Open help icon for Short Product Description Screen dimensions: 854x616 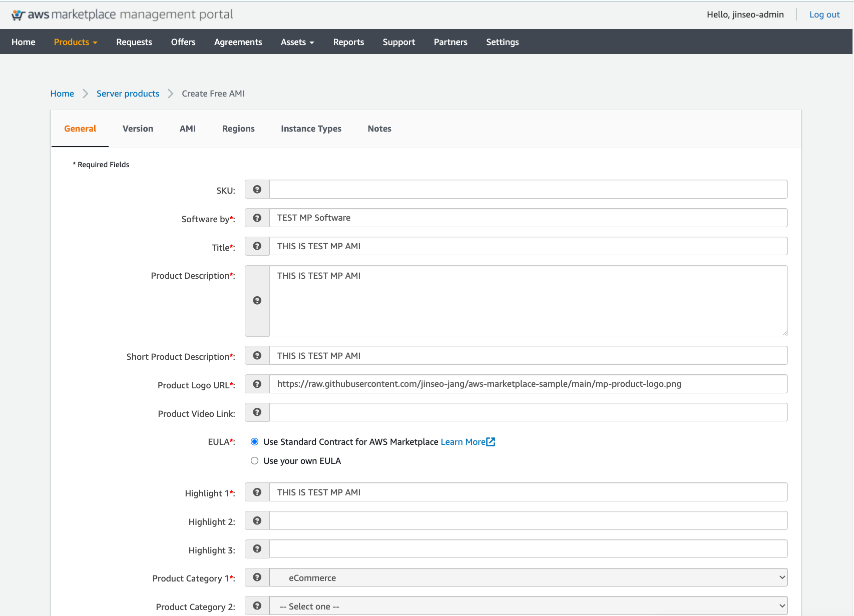pos(257,355)
